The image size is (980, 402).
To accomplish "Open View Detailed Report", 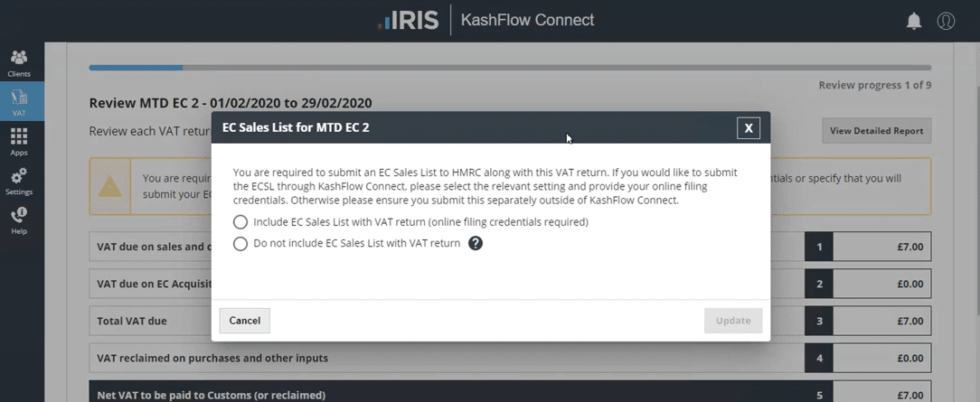I will 876,131.
